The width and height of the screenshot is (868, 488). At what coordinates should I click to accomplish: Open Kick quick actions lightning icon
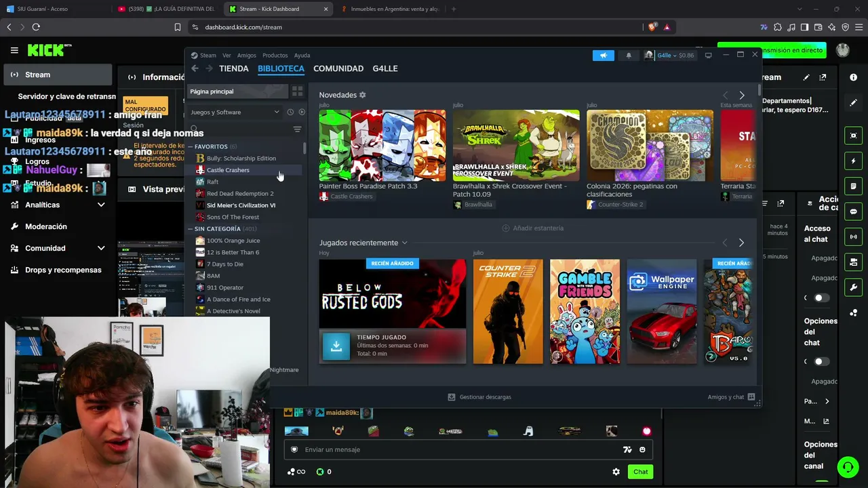(x=853, y=161)
